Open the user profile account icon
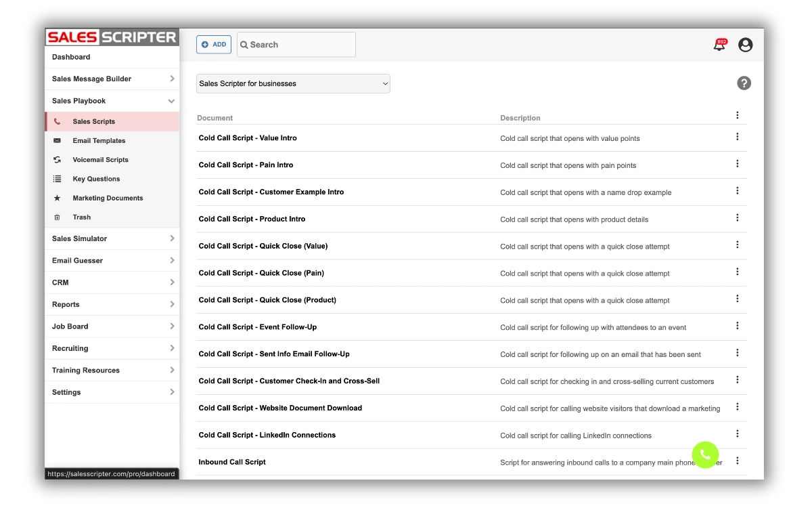812x508 pixels. coord(745,45)
